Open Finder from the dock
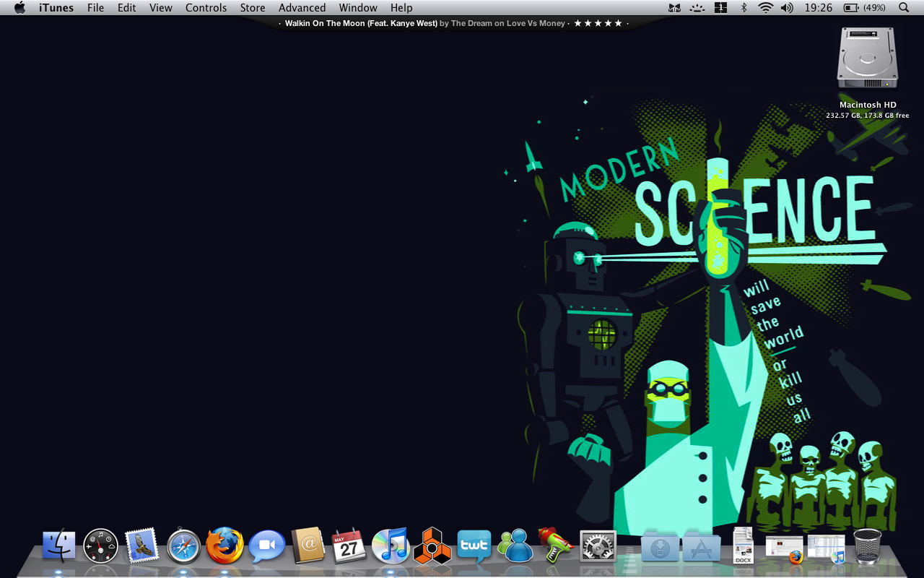The image size is (924, 578). click(x=59, y=545)
